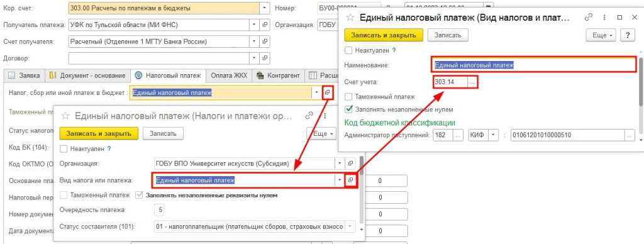Click the Администратор поступлений field 182
This screenshot has height=244, width=644.
(443, 135)
